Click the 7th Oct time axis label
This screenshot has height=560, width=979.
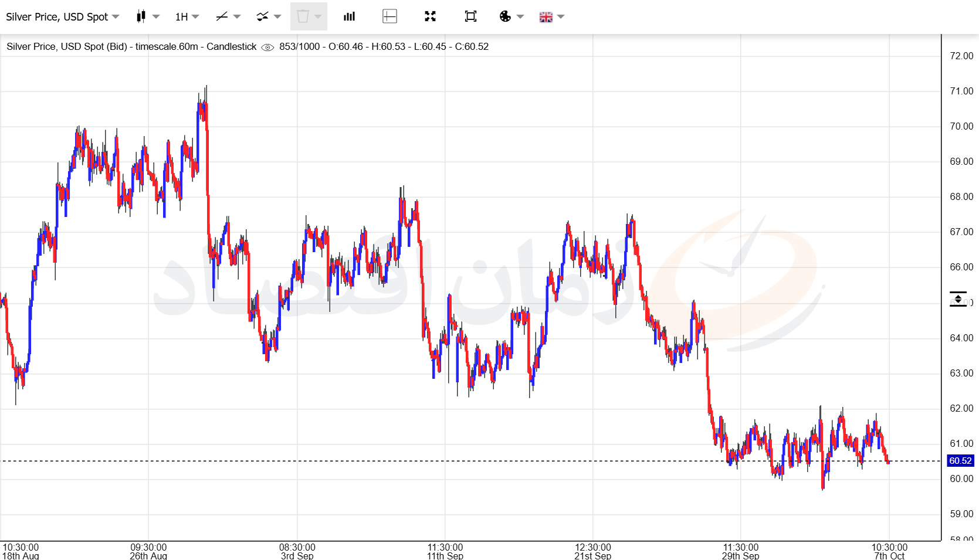pos(889,555)
